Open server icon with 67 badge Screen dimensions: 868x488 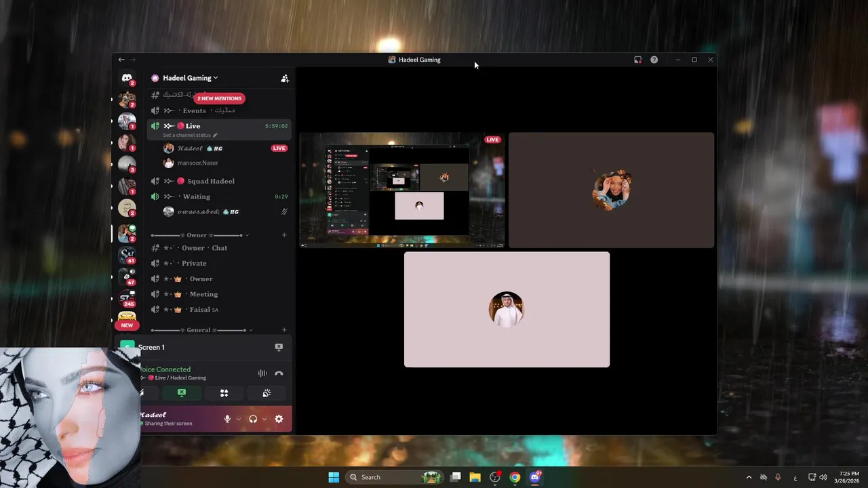pos(127,277)
